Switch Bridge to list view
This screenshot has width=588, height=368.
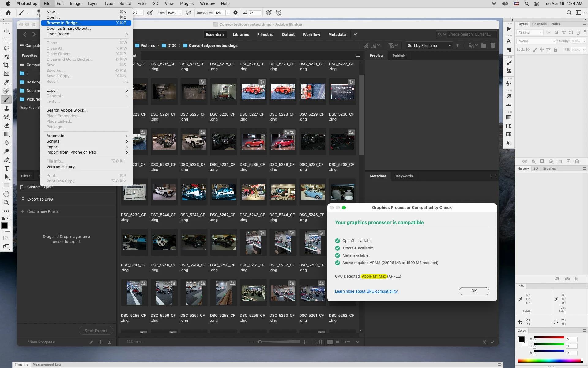point(347,342)
